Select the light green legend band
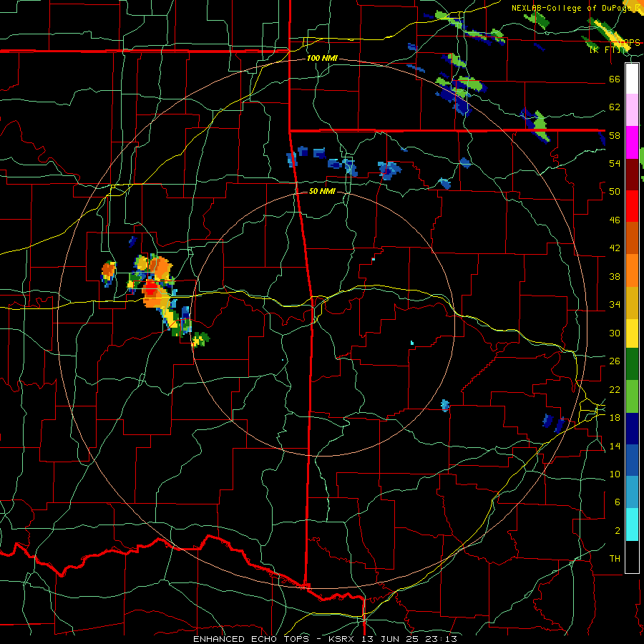The image size is (644, 644). [632, 396]
